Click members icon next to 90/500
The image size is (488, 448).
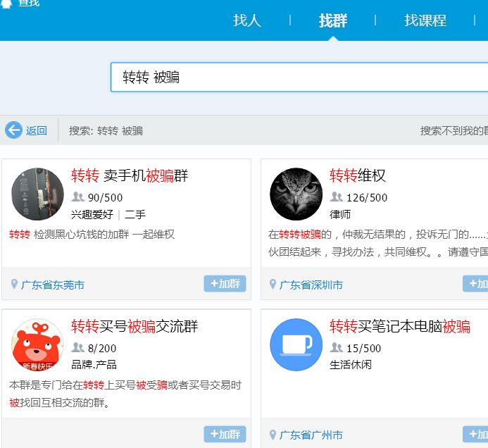[x=77, y=197]
